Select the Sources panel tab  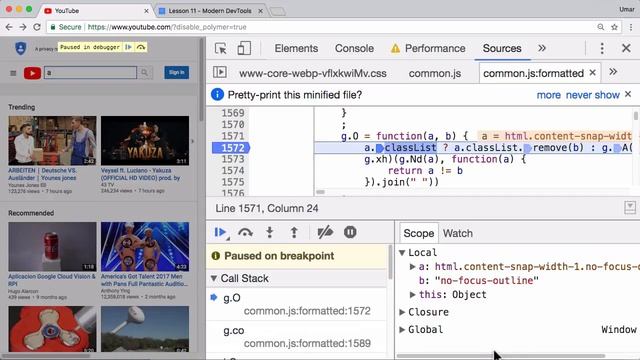pyautogui.click(x=502, y=48)
